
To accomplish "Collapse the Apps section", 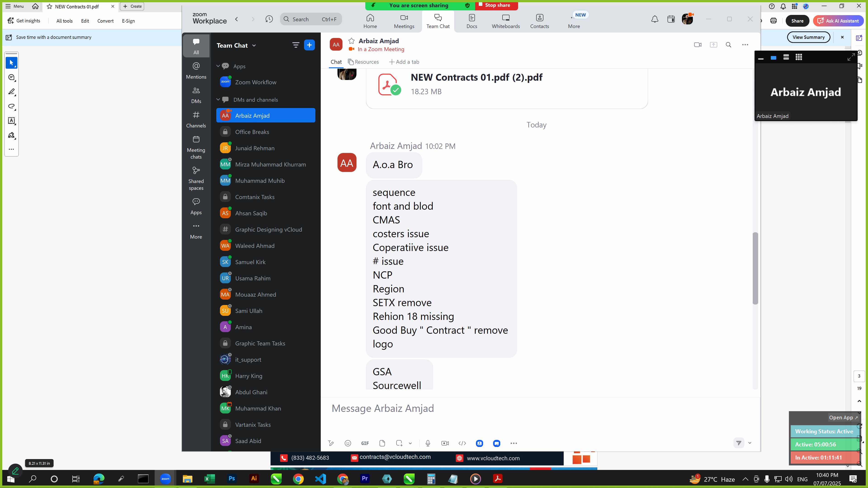I will coord(218,66).
